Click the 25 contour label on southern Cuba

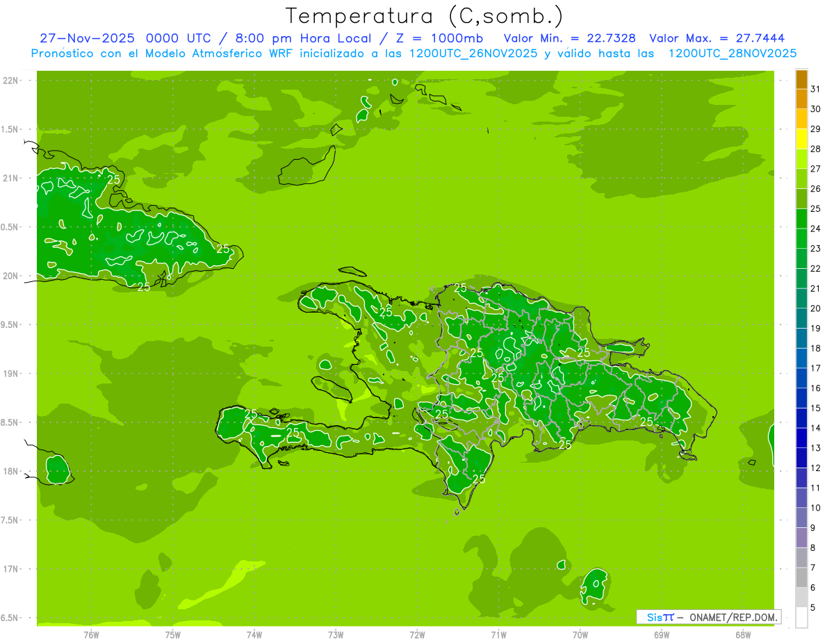pos(144,287)
